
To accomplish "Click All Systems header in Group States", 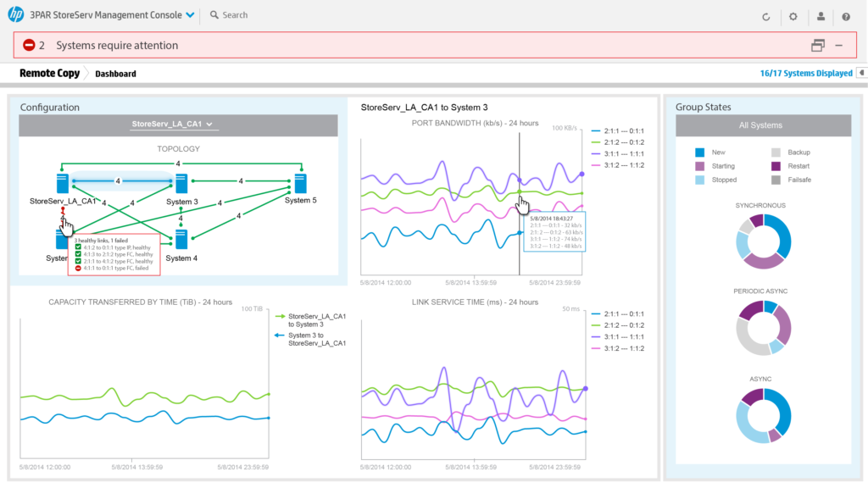I will (764, 125).
